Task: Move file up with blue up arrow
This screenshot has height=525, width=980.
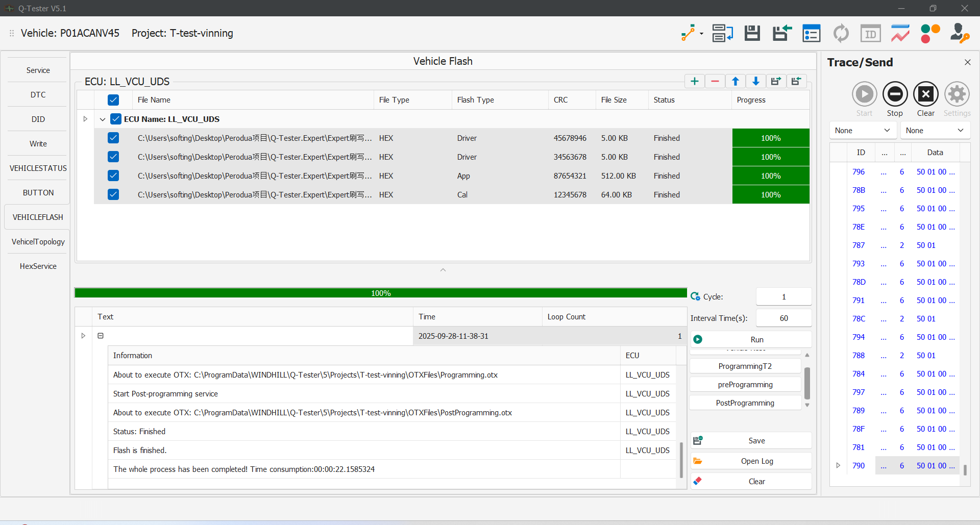Action: (736, 81)
